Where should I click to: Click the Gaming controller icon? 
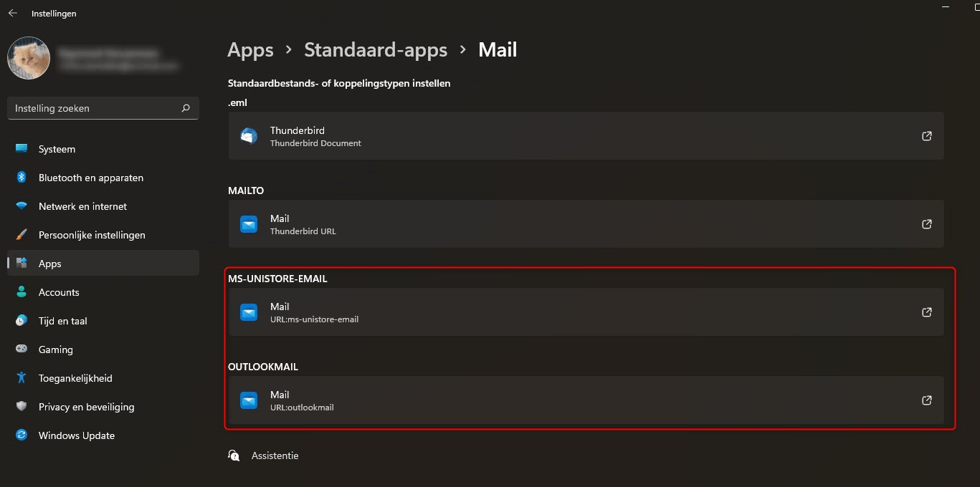[22, 349]
